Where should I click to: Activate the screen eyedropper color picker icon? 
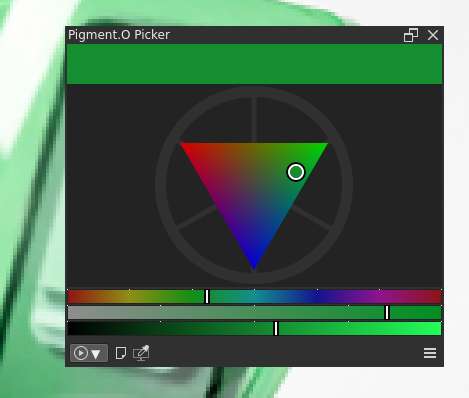pos(141,353)
